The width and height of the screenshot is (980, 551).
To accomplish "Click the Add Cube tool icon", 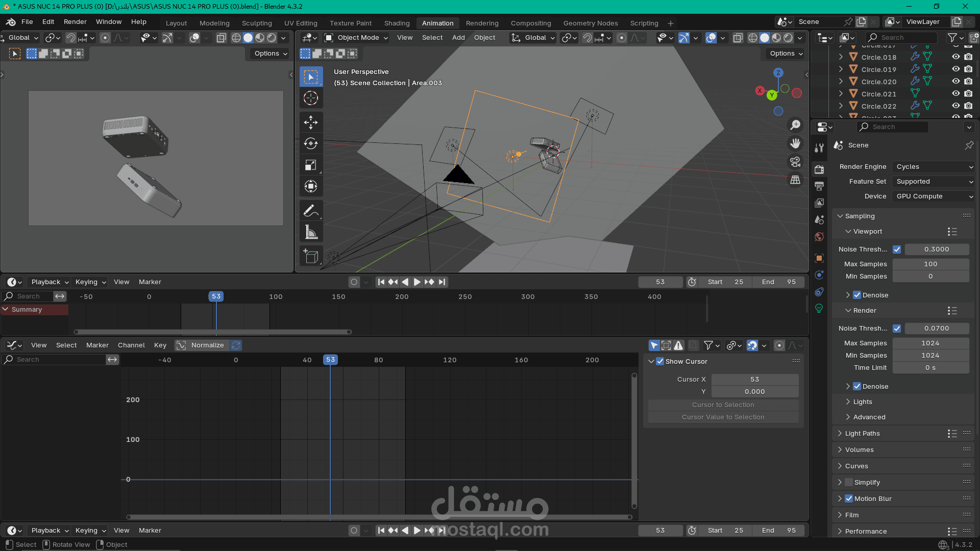I will point(311,256).
